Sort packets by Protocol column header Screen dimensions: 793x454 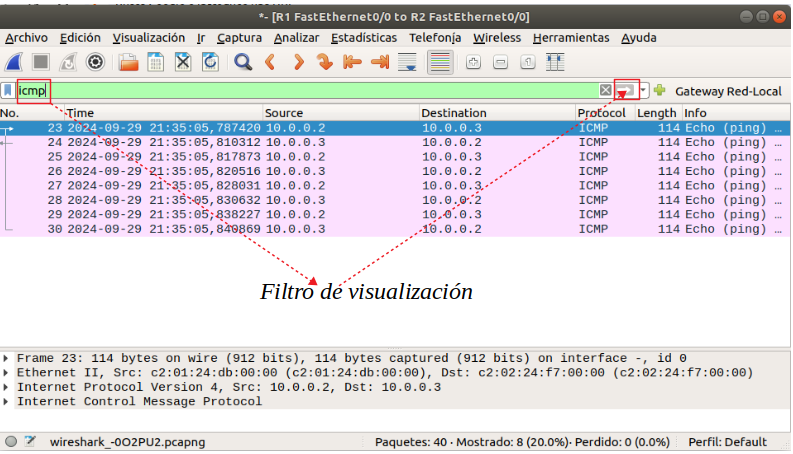(605, 113)
